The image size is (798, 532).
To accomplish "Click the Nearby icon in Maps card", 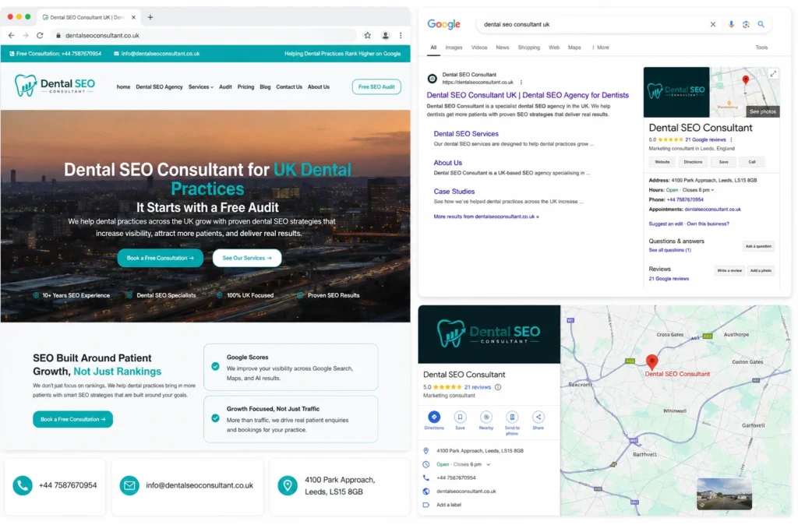I will (486, 417).
